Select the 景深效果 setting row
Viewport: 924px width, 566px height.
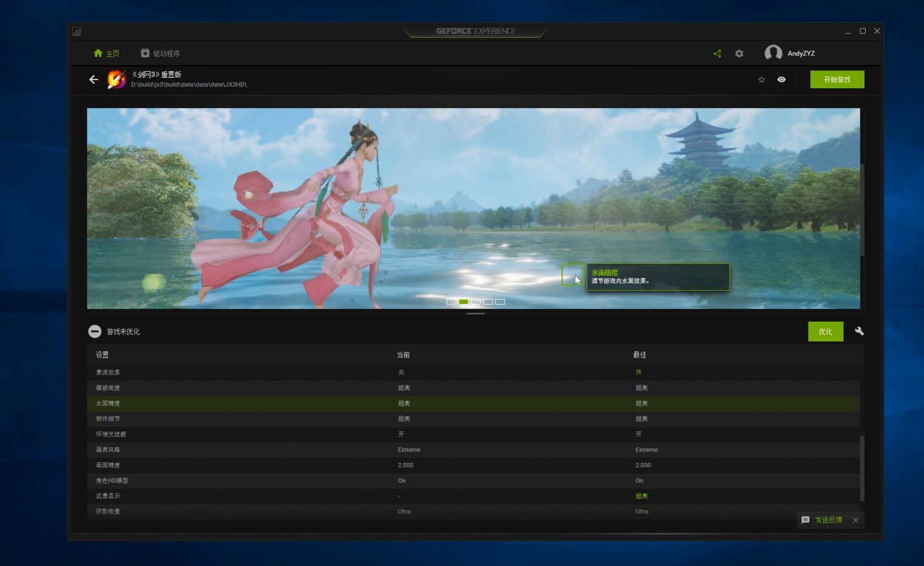(x=473, y=373)
